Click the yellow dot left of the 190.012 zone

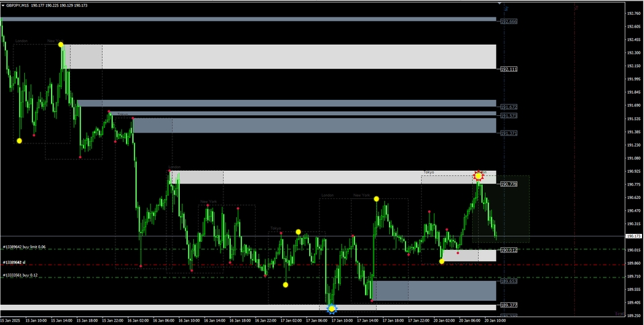coord(441,261)
